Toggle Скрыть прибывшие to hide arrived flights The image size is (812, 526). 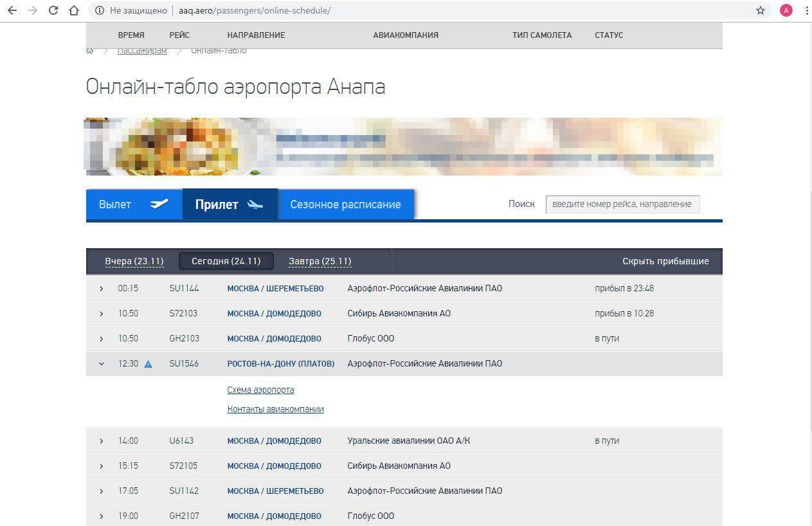[665, 261]
